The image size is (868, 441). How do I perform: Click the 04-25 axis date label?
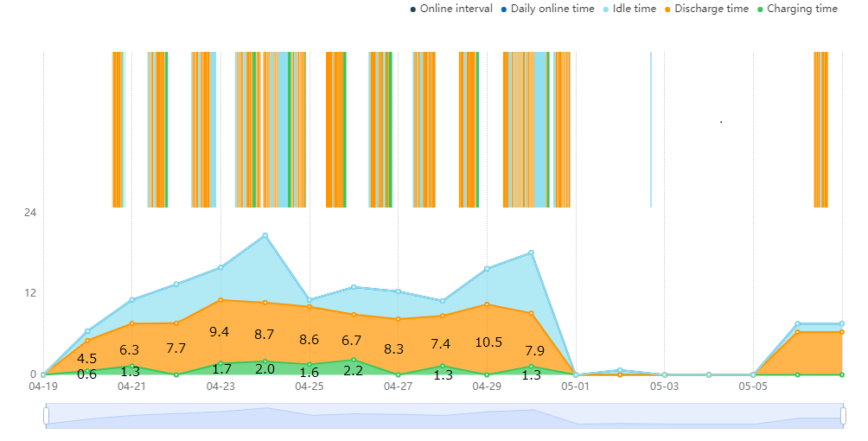pyautogui.click(x=309, y=387)
